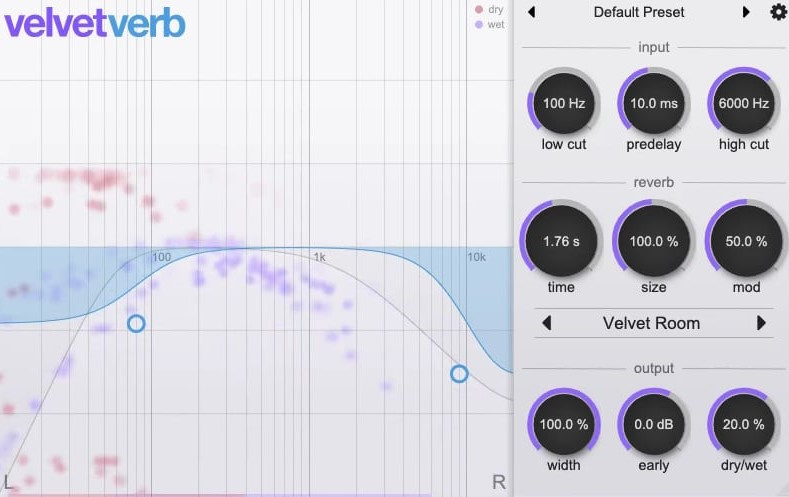This screenshot has width=789, height=497.
Task: Click the dry/wet knob showing 20.0 %
Action: tap(744, 424)
